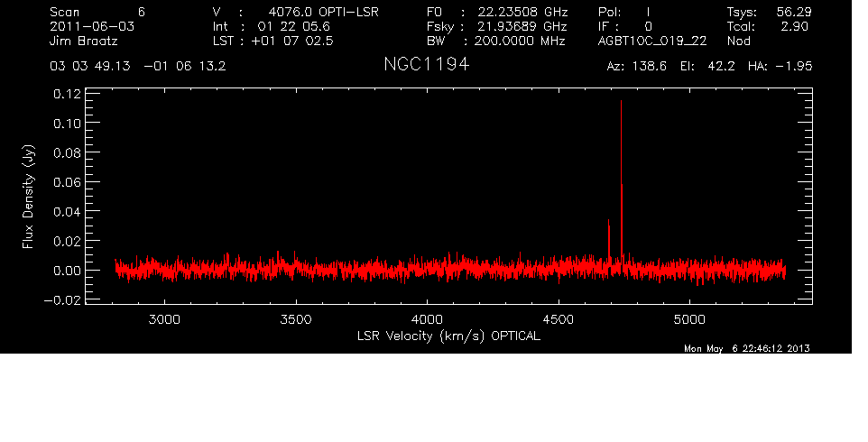The image size is (868, 442).
Task: Click LST value +01 07 02.5
Action: [x=292, y=41]
